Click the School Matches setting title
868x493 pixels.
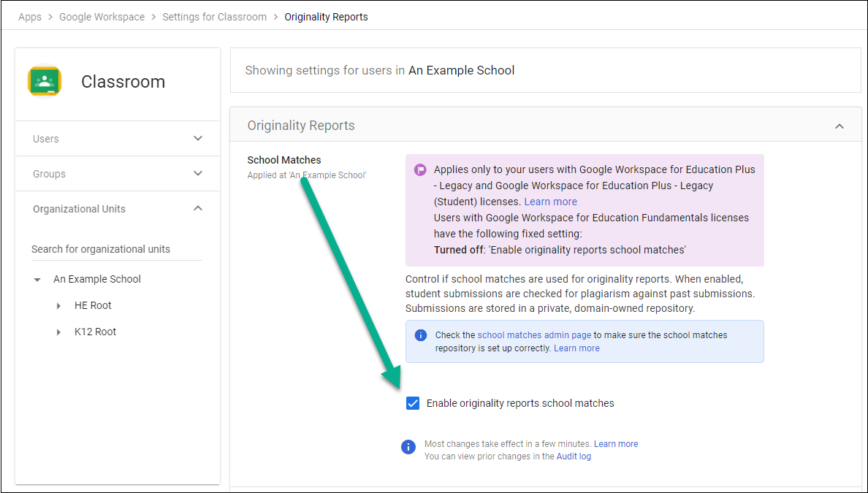pyautogui.click(x=284, y=160)
